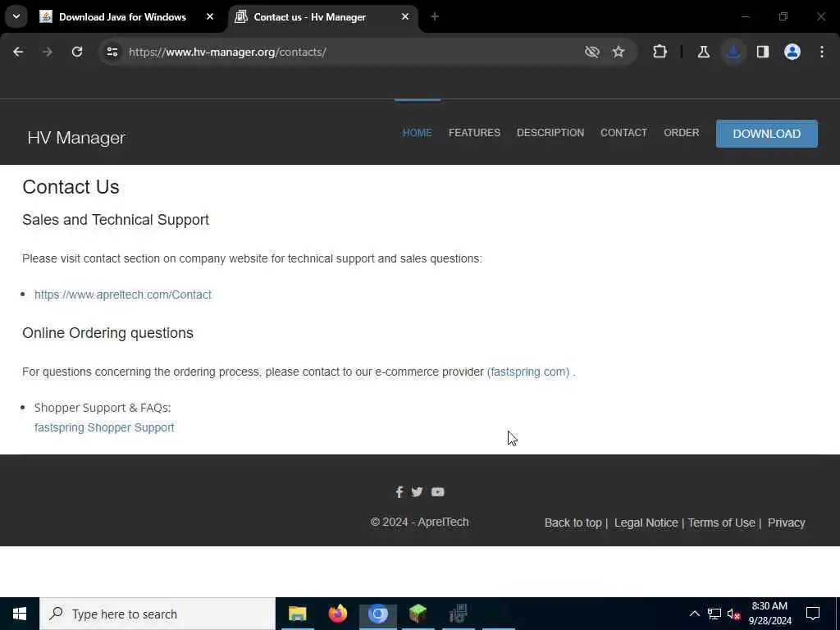840x630 pixels.
Task: Switch to Chrome in the taskbar
Action: (377, 614)
